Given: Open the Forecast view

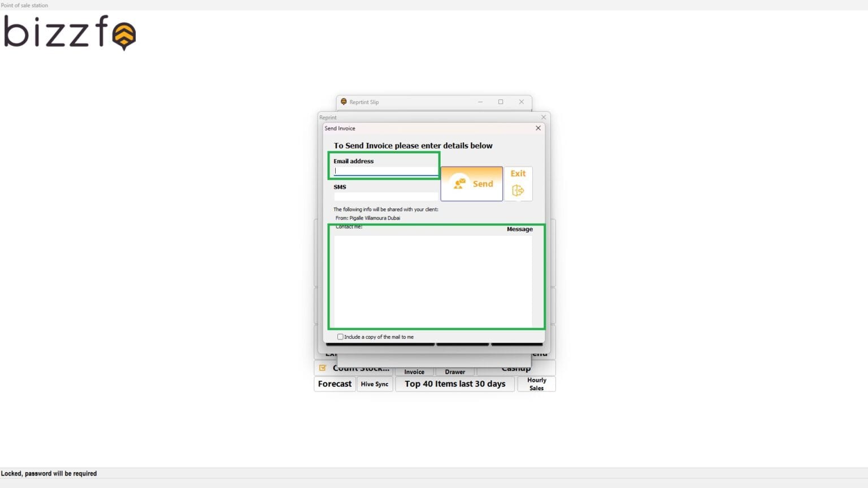Looking at the screenshot, I should point(334,384).
